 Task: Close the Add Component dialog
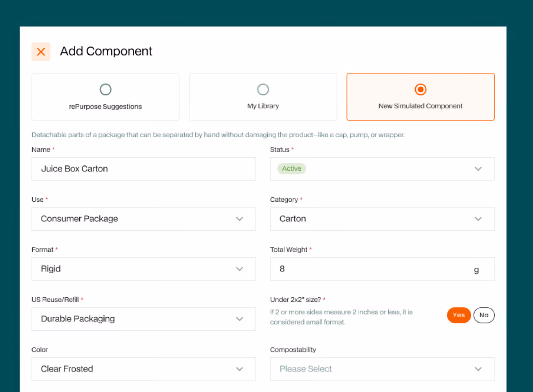[x=41, y=52]
